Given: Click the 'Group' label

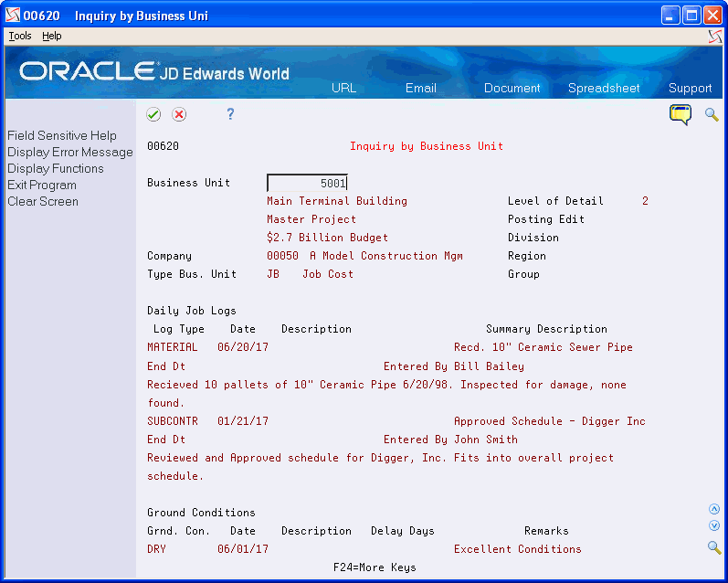Looking at the screenshot, I should point(523,274).
